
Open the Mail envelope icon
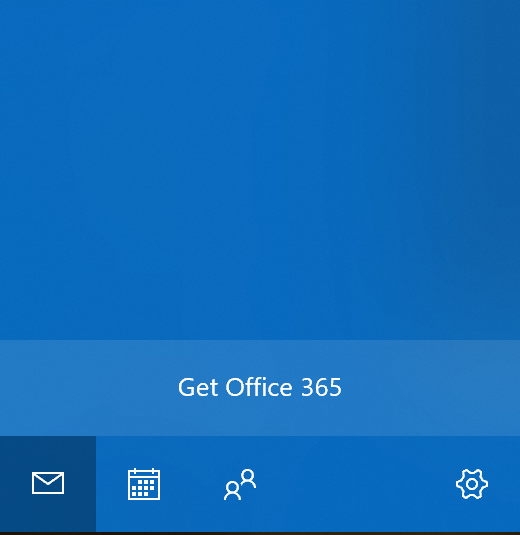[48, 483]
